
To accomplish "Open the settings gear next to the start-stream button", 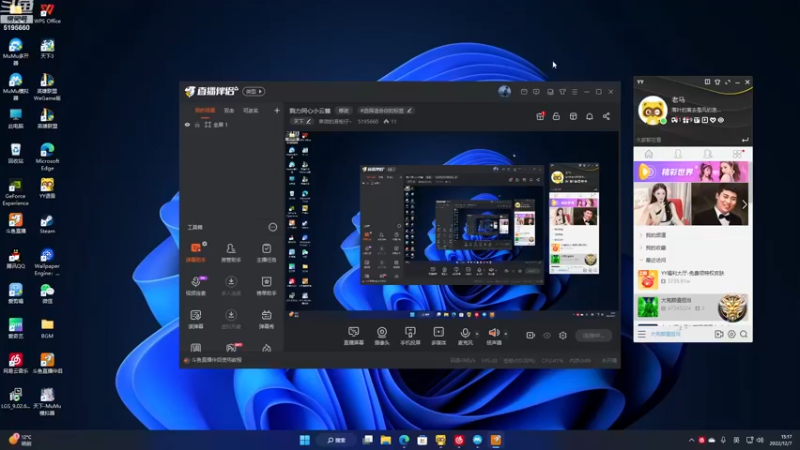I will coord(563,335).
